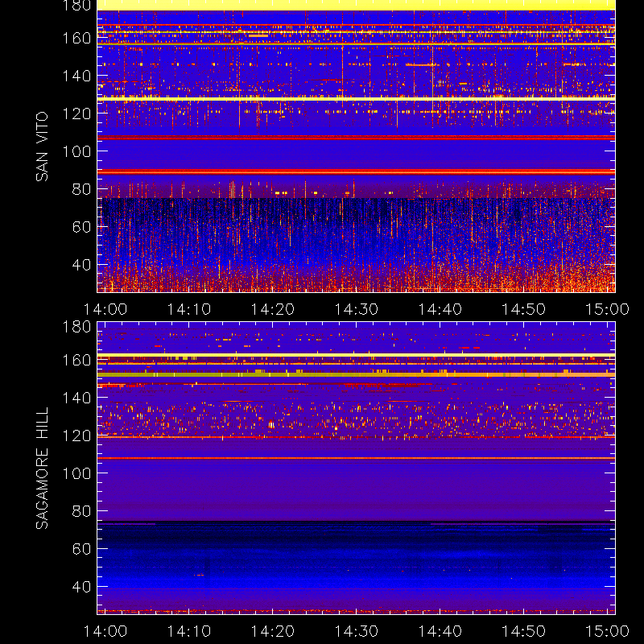Screen dimensions: 644x644
Task: Choose the 14:10 time label of Sagamore Hill plot
Action: pyautogui.click(x=189, y=631)
